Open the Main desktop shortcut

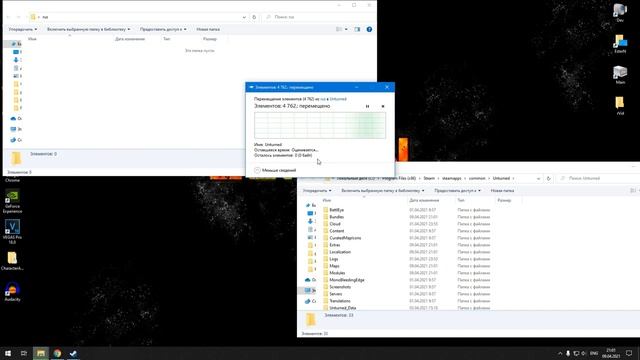tap(620, 75)
